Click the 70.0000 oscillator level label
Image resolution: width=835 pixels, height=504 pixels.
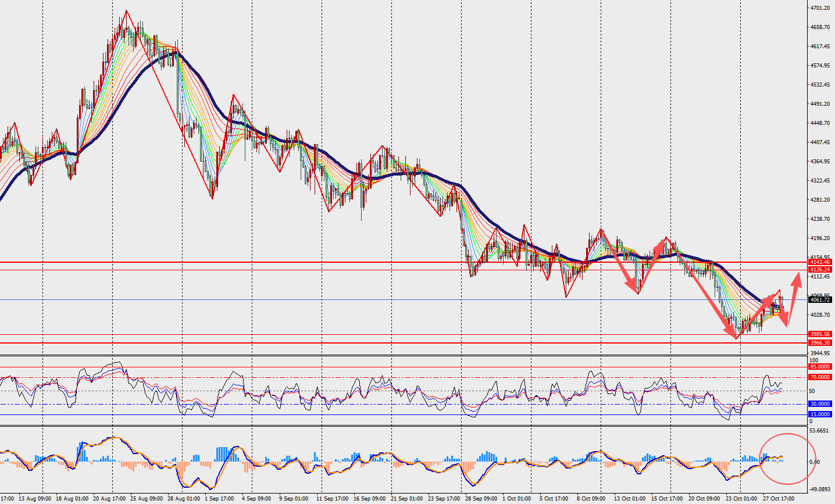tap(820, 377)
